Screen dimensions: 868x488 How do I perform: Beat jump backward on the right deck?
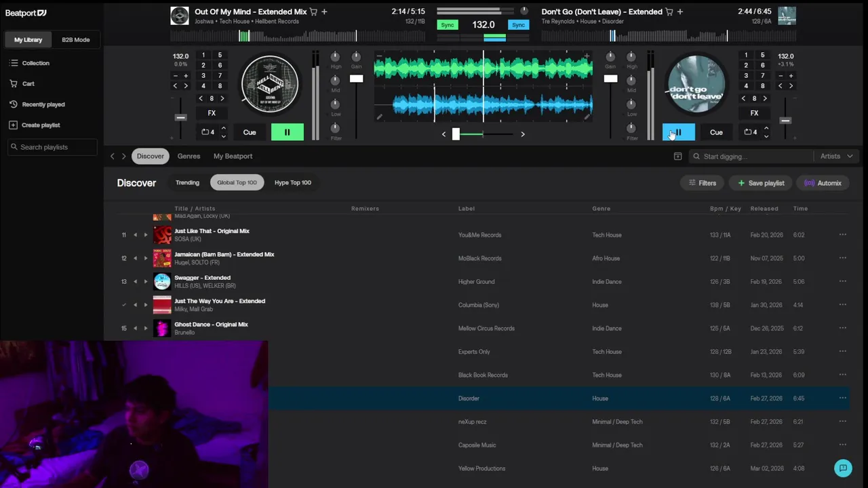click(743, 99)
